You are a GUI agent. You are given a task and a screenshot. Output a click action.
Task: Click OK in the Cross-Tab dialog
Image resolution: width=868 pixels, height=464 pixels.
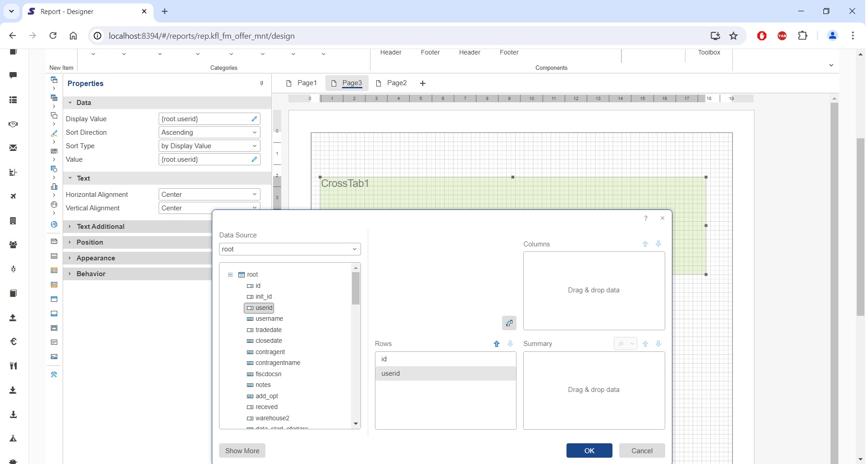pyautogui.click(x=589, y=450)
